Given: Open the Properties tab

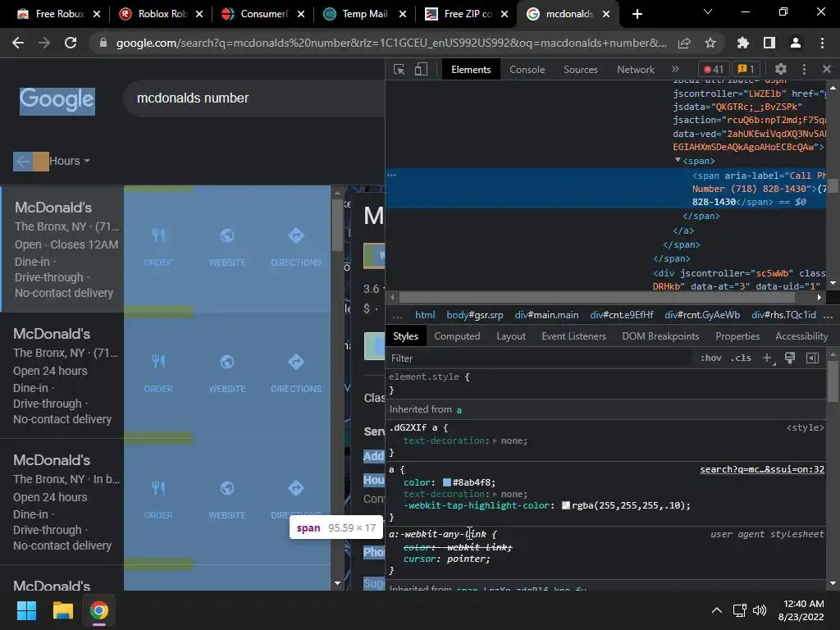Looking at the screenshot, I should click(x=737, y=336).
